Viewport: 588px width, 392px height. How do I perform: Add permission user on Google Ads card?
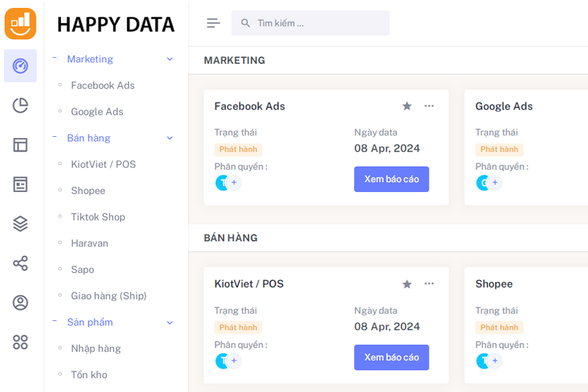click(x=495, y=183)
